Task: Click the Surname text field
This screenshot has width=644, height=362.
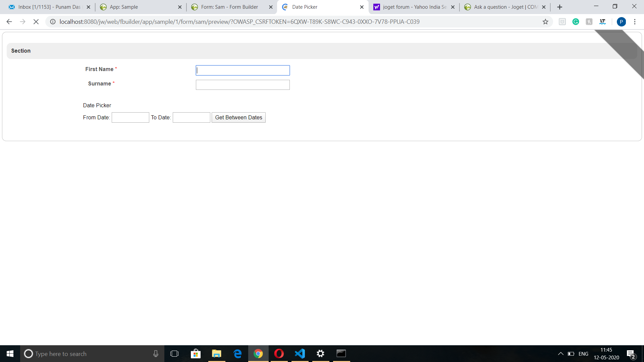Action: pyautogui.click(x=243, y=85)
